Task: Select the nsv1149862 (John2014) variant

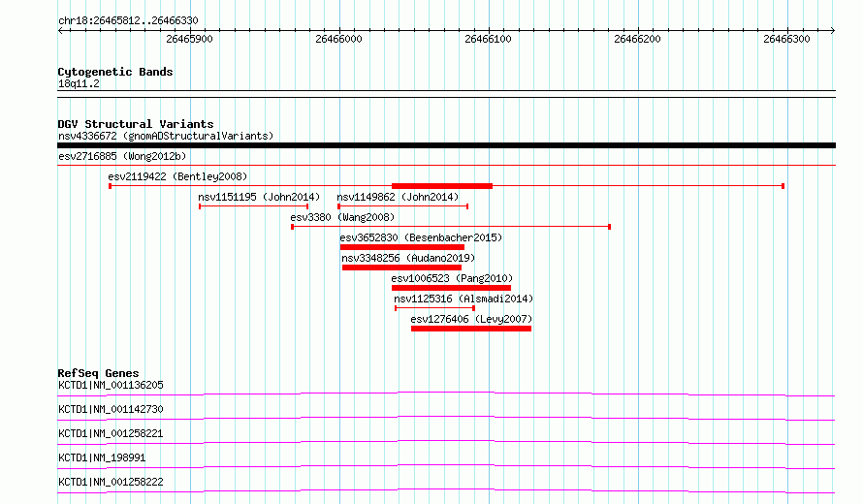Action: tap(398, 197)
